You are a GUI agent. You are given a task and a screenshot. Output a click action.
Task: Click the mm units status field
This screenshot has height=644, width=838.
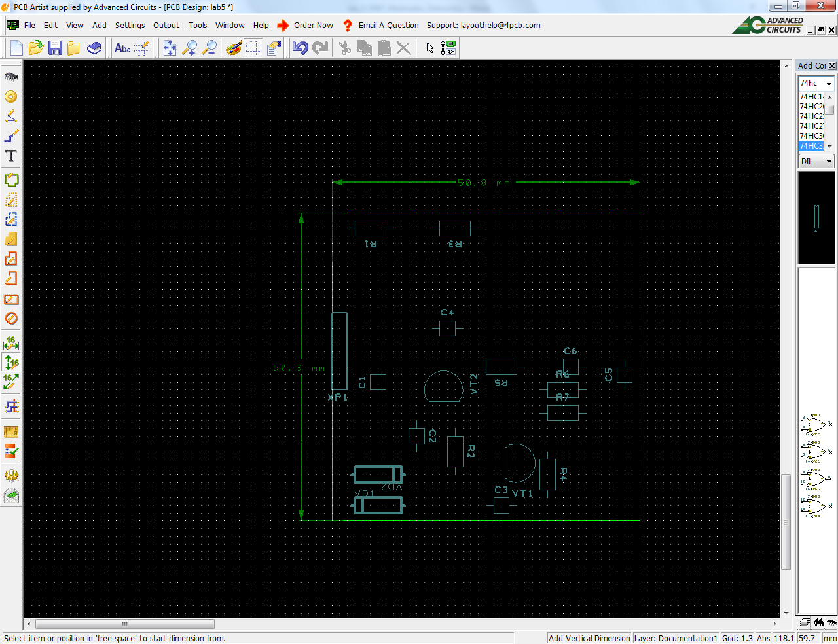pos(829,638)
